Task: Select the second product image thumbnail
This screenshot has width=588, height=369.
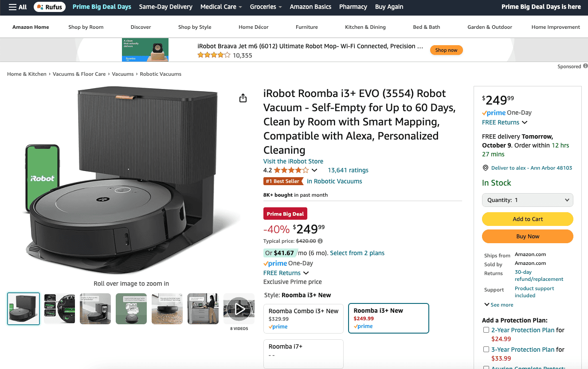Action: tap(59, 308)
